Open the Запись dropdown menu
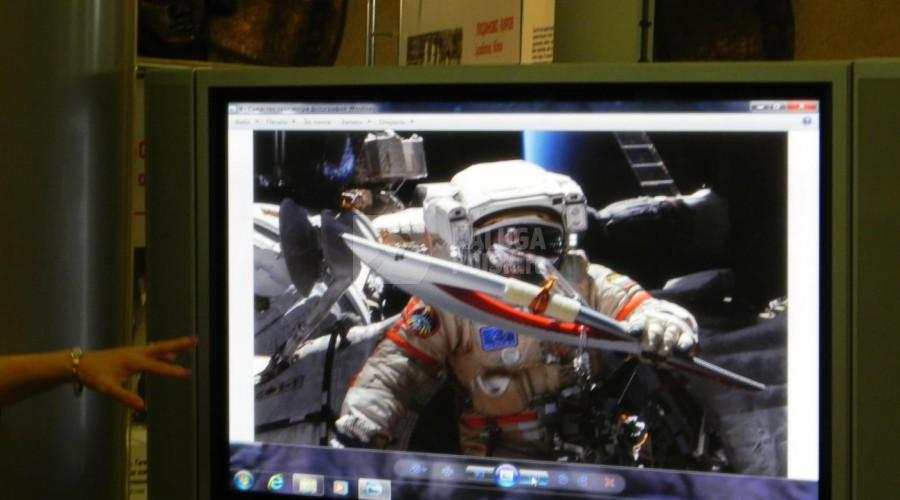The height and width of the screenshot is (500, 900). [355, 122]
